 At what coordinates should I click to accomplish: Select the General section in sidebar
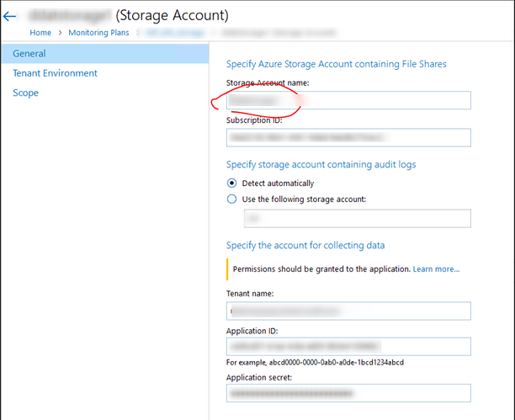(29, 54)
